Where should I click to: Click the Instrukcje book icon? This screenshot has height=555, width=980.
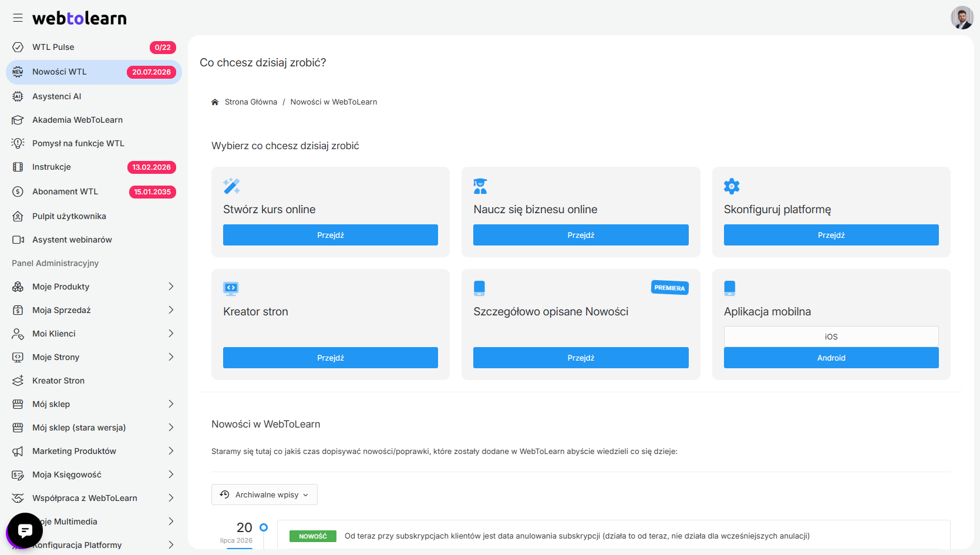click(x=18, y=167)
